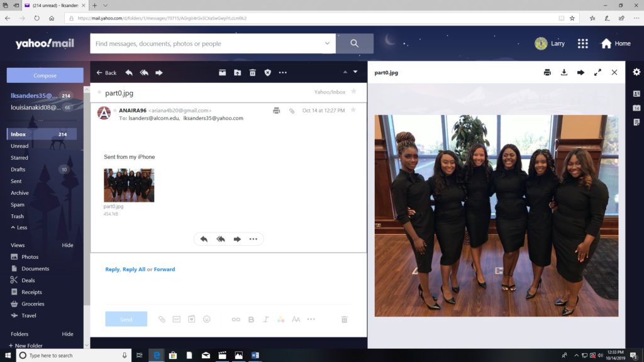Expand the search options dropdown arrow
This screenshot has width=644, height=362.
click(327, 43)
